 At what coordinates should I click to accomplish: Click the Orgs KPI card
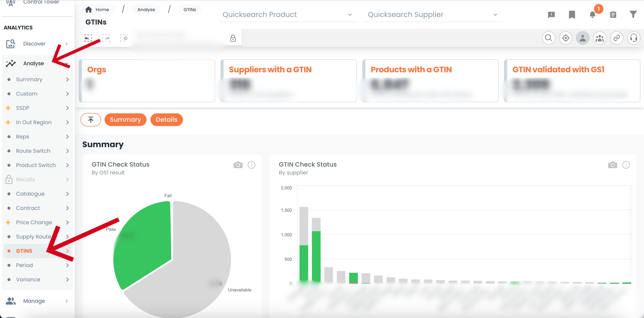pyautogui.click(x=147, y=81)
